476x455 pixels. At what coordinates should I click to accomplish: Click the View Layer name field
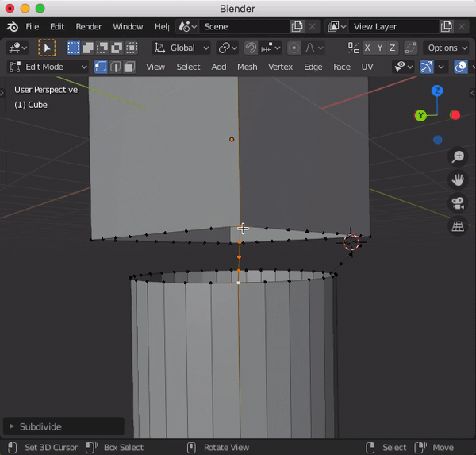pos(393,27)
